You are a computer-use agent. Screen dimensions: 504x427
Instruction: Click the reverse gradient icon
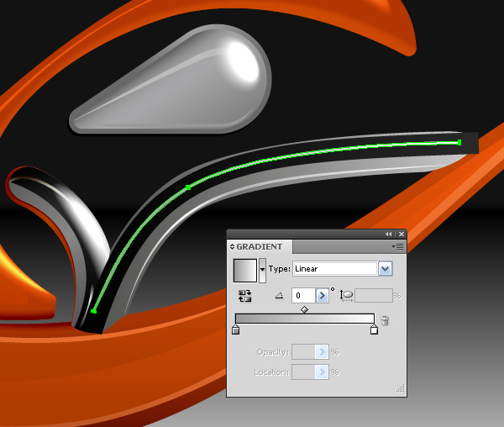click(x=245, y=296)
